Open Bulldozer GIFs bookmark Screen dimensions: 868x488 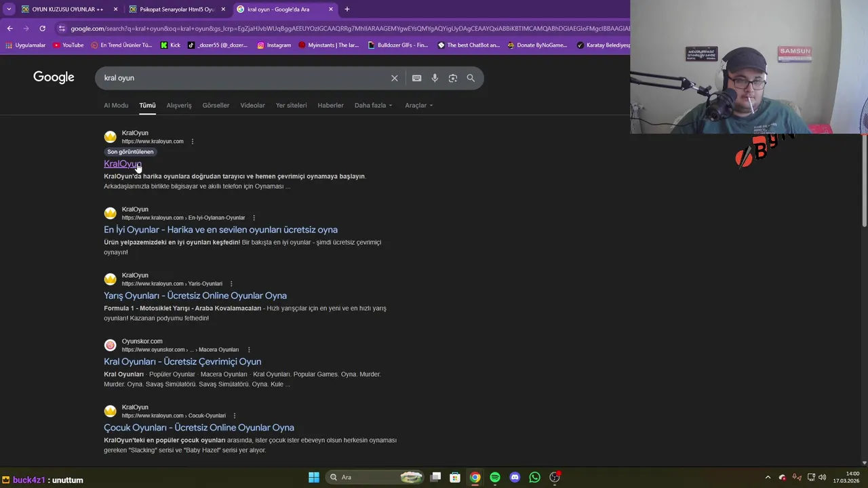[x=398, y=45]
